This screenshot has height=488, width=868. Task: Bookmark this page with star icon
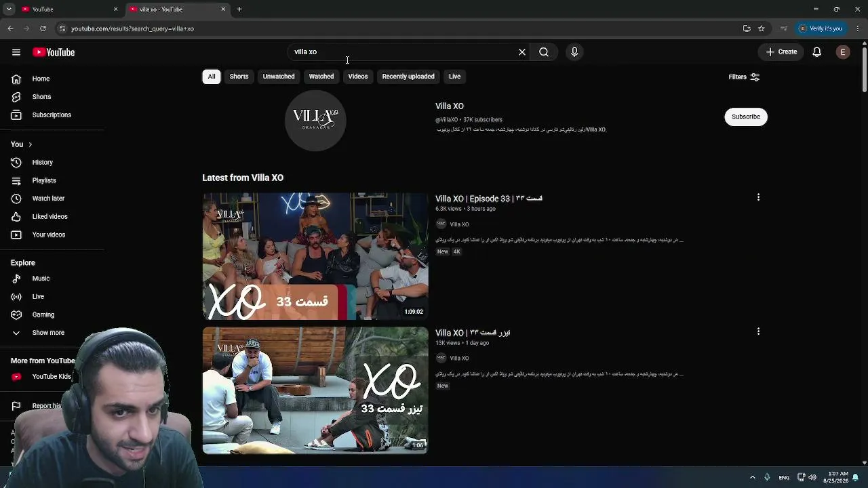762,28
